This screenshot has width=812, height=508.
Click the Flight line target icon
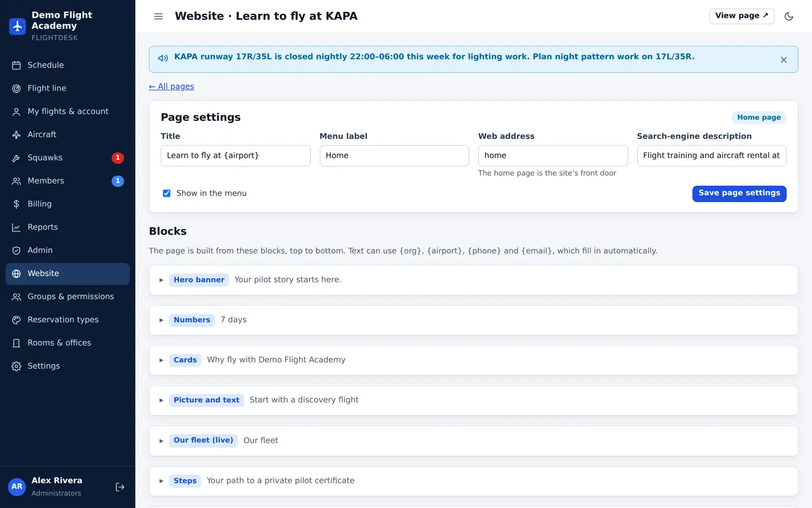tap(16, 88)
